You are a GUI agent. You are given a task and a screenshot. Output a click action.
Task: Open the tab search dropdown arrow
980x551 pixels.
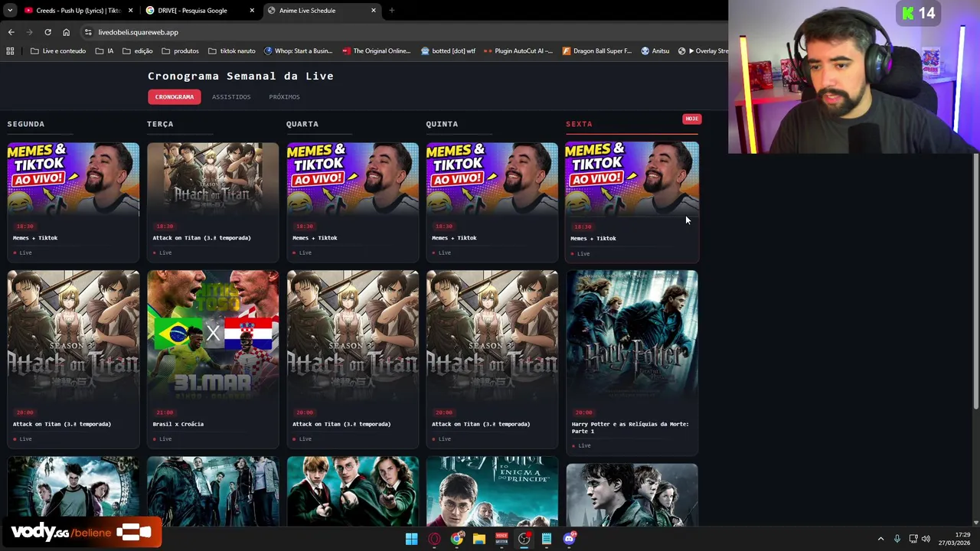(9, 11)
